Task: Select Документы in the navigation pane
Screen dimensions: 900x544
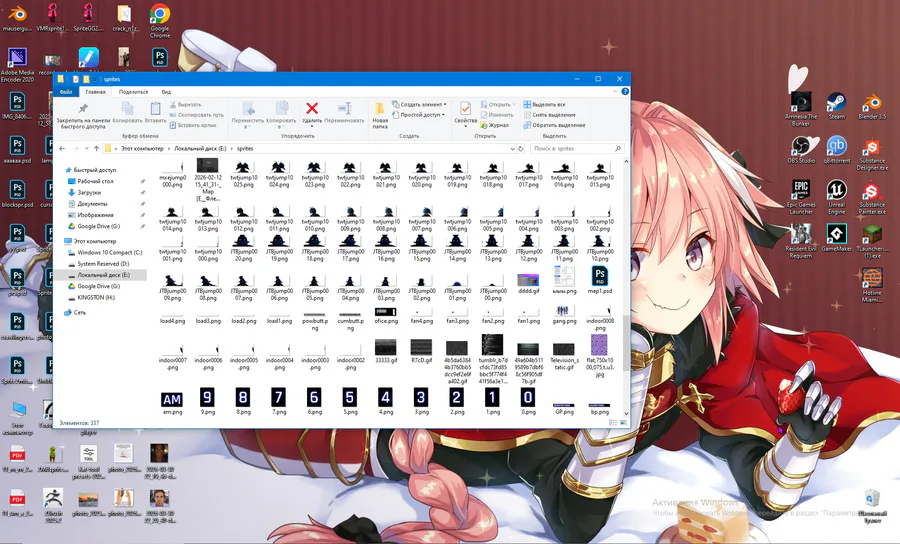Action: point(92,204)
